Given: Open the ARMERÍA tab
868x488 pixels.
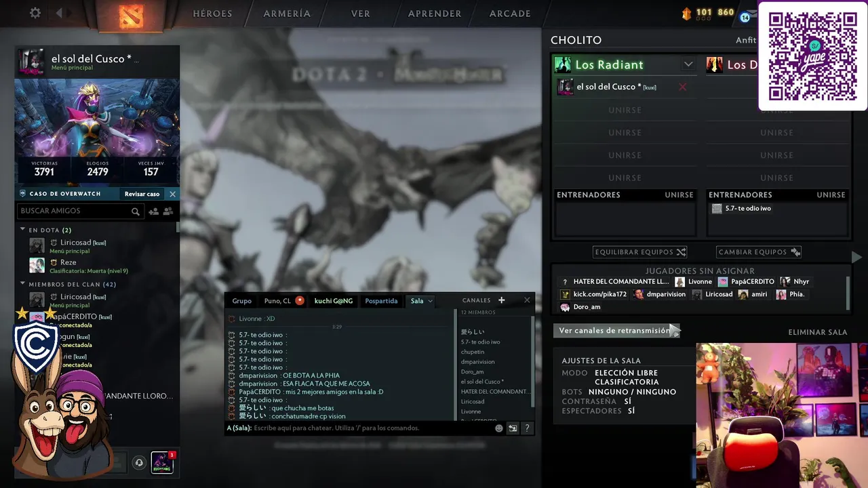Looking at the screenshot, I should tap(287, 14).
